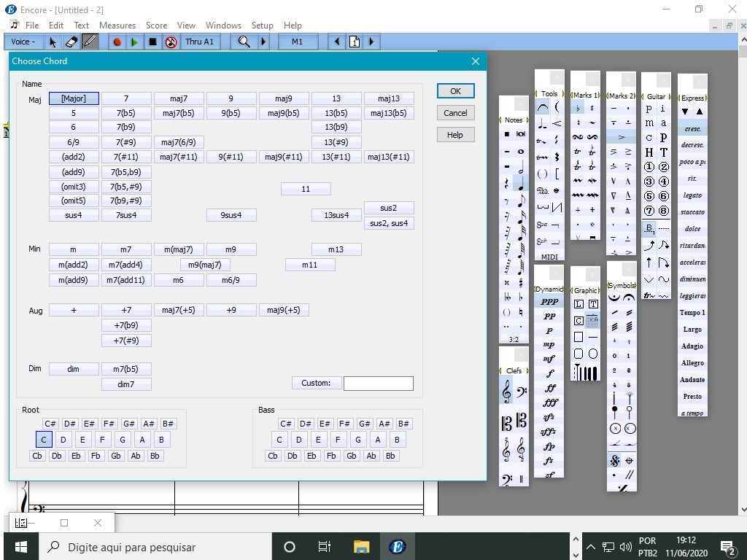Select the pencil tool in toolbar
Image resolution: width=747 pixels, height=560 pixels.
point(90,42)
